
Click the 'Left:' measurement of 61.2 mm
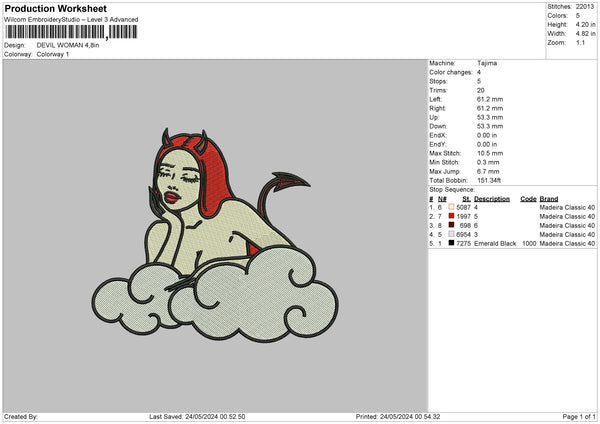point(490,99)
